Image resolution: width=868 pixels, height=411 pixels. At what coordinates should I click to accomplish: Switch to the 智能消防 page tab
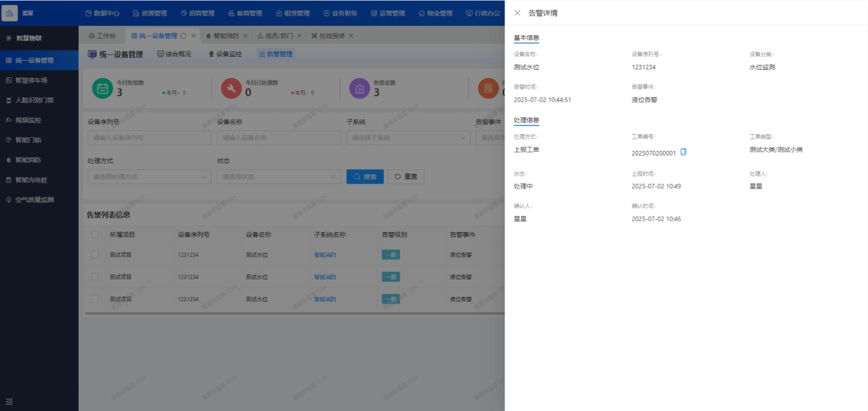click(x=222, y=36)
